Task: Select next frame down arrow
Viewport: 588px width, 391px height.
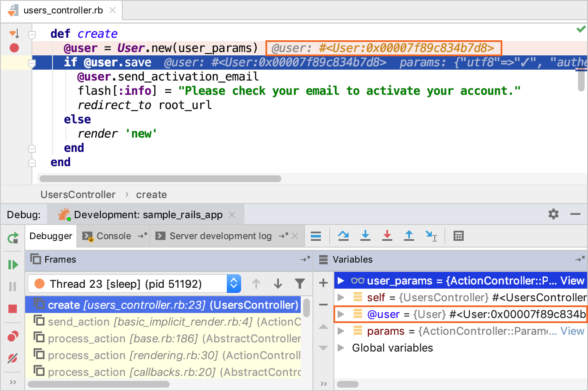Action: pos(278,284)
